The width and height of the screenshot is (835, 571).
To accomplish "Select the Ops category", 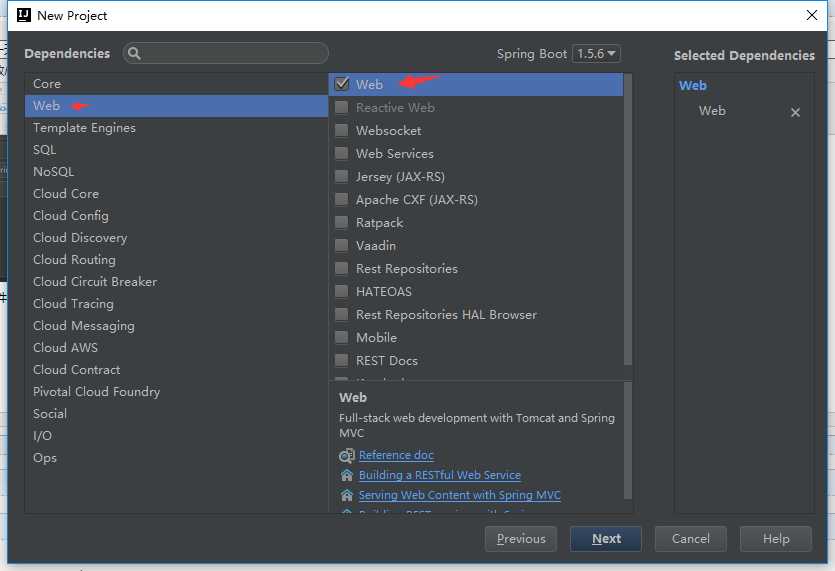I will 176,458.
